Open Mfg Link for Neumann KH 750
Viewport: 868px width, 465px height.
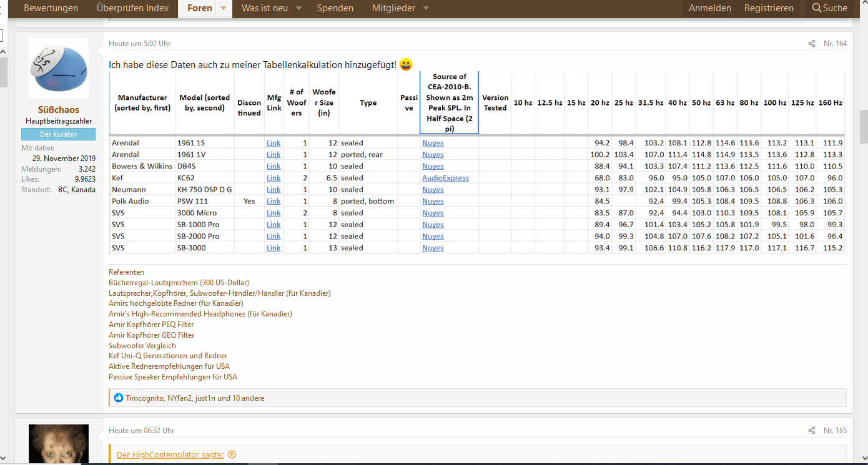pyautogui.click(x=274, y=190)
